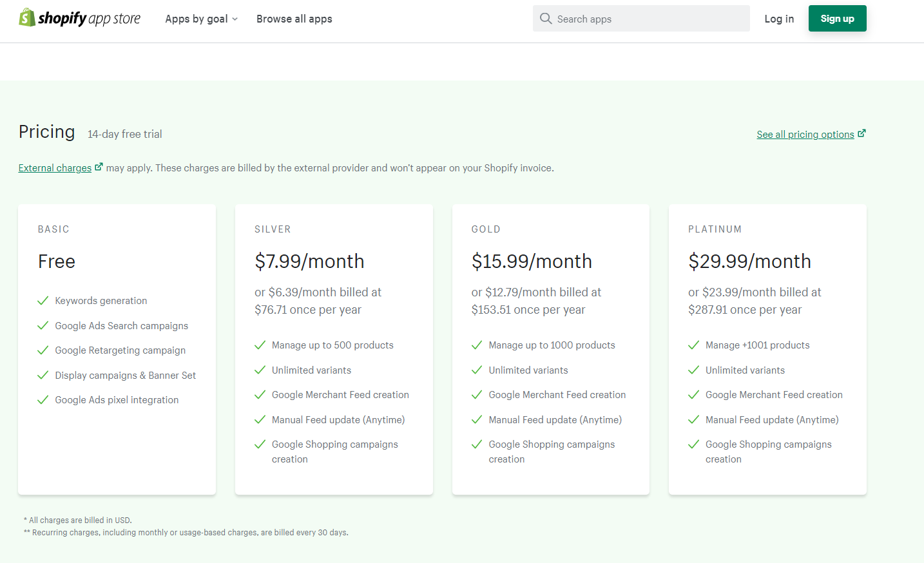This screenshot has width=924, height=563.
Task: Click the Silver plan Manual Feed update checkmark
Action: [260, 420]
